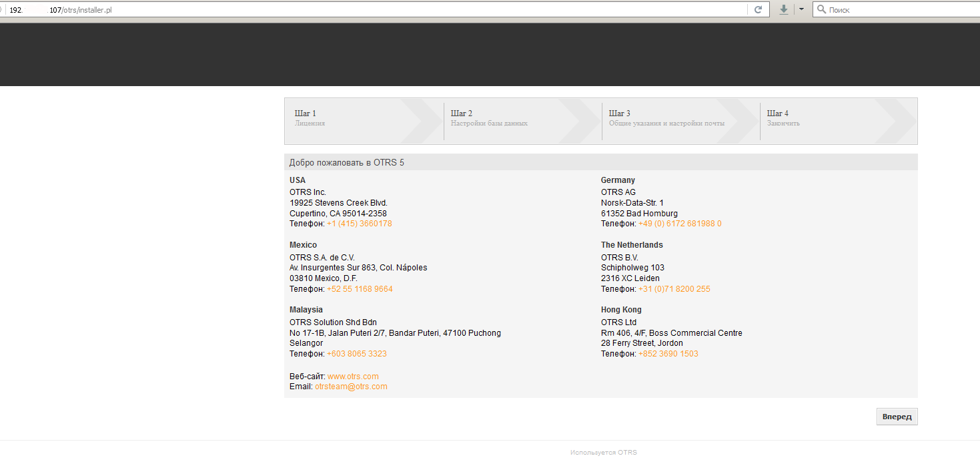Click the Germany heading
This screenshot has height=464, width=980.
tap(618, 180)
